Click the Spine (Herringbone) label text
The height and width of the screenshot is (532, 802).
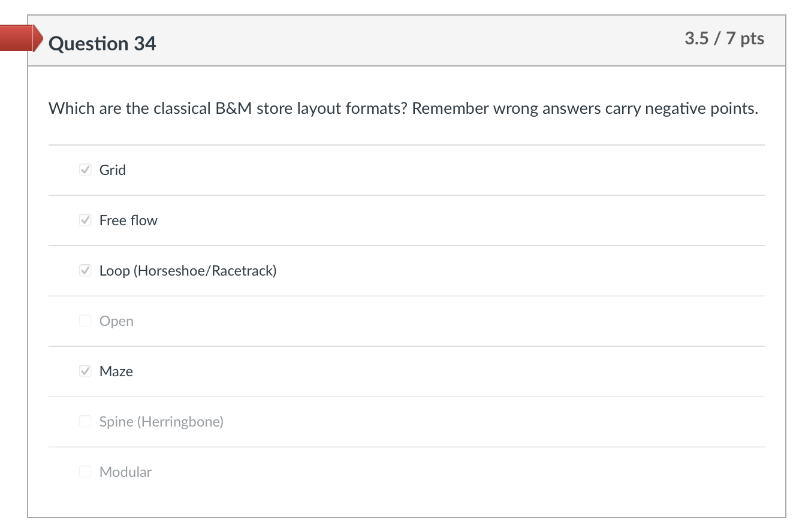pos(161,421)
